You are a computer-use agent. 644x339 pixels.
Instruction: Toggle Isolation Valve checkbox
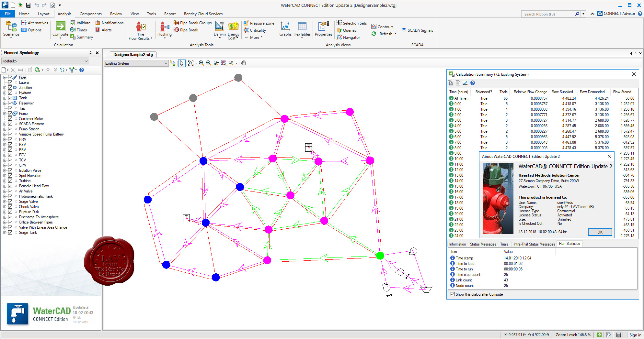(10, 170)
